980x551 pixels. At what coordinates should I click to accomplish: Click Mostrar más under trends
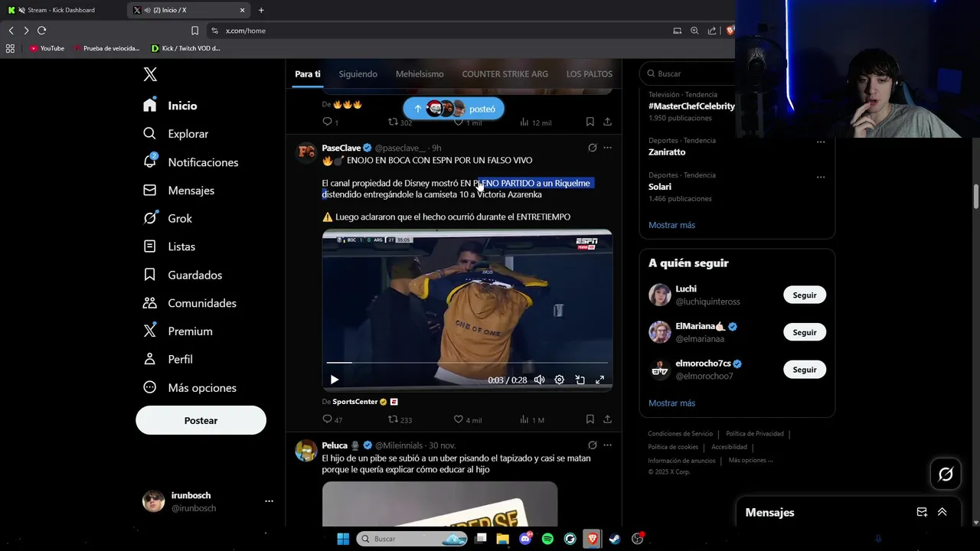click(x=671, y=225)
